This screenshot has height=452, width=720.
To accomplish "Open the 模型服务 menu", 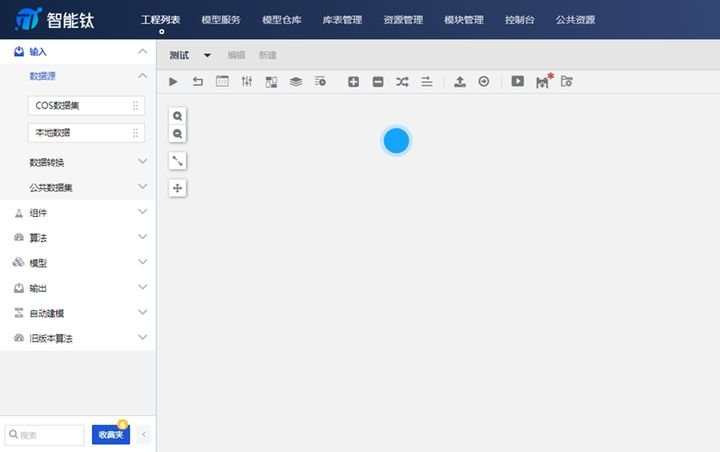I will [221, 20].
